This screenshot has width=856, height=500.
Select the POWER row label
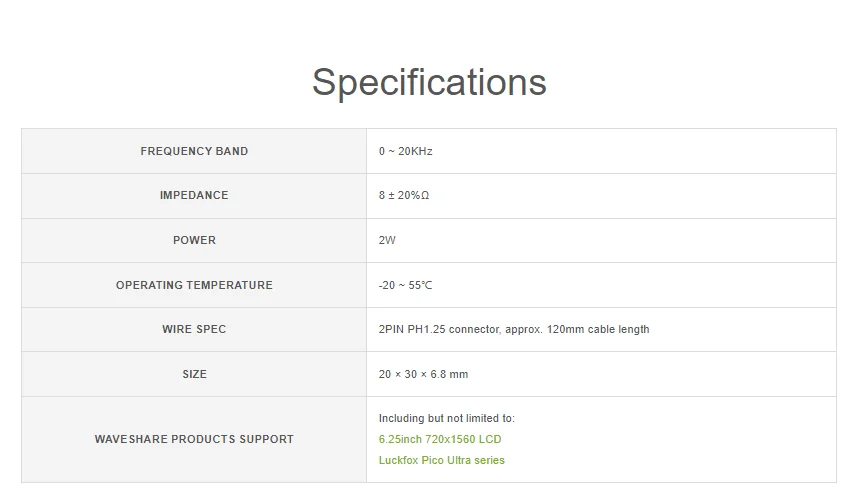click(x=194, y=240)
